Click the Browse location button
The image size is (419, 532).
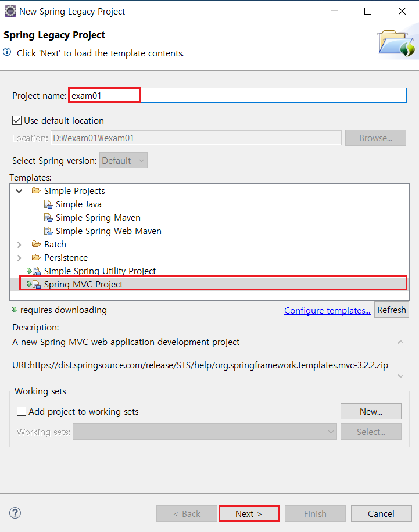click(375, 138)
